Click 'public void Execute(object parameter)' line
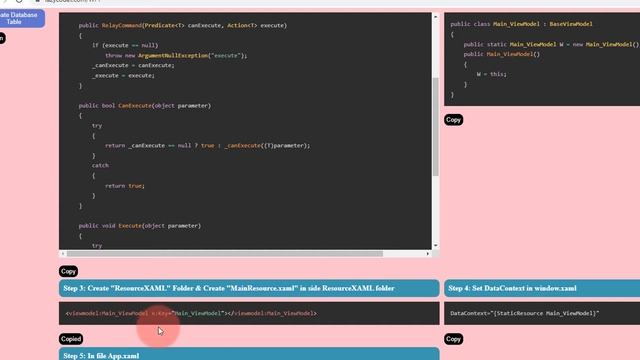 [140, 226]
